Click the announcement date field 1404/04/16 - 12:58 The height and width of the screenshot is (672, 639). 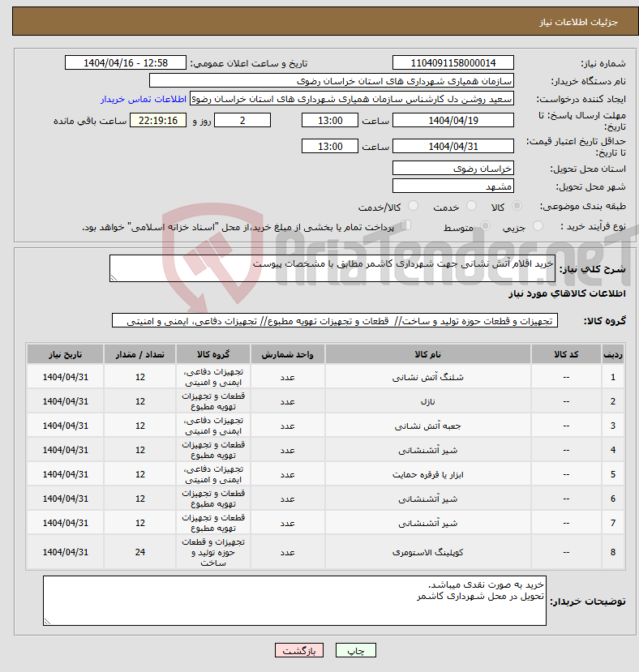click(x=125, y=62)
